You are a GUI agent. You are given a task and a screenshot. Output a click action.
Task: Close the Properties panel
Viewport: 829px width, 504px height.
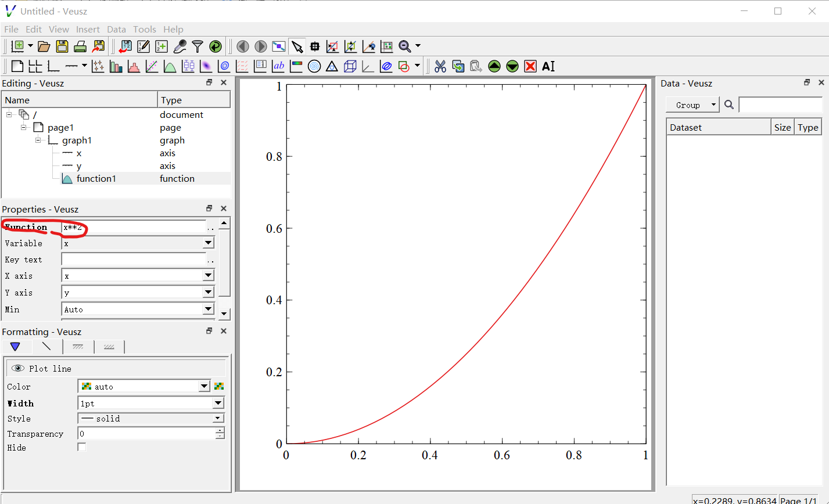pyautogui.click(x=224, y=208)
